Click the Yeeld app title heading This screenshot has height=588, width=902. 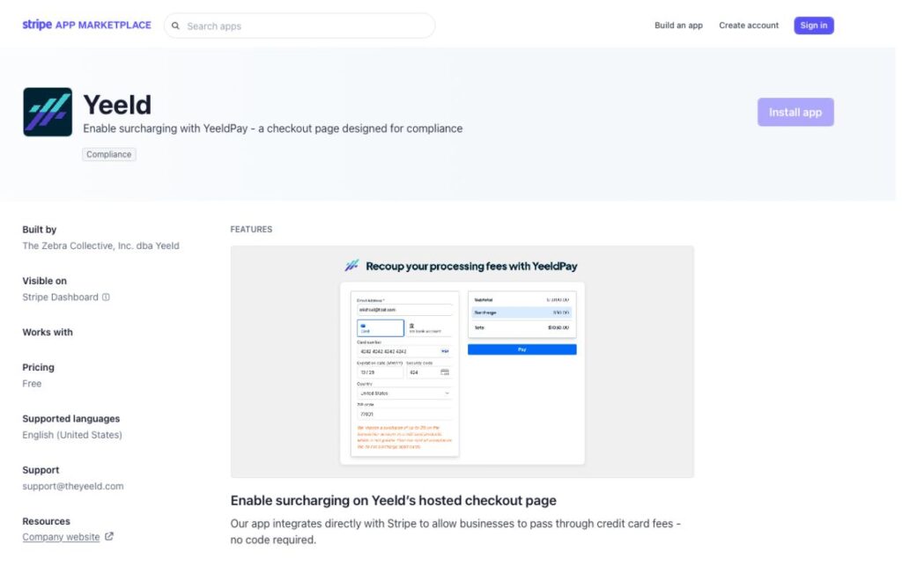click(x=117, y=105)
